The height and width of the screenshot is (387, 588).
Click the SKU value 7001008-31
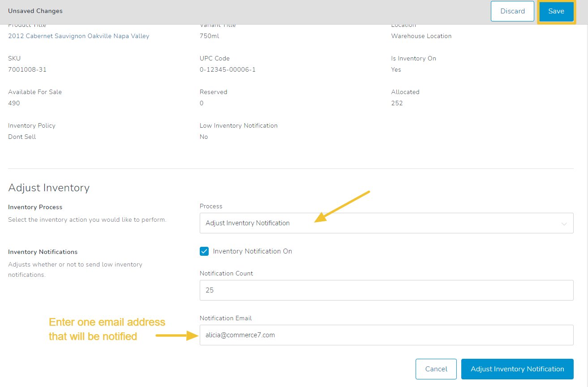pyautogui.click(x=27, y=69)
